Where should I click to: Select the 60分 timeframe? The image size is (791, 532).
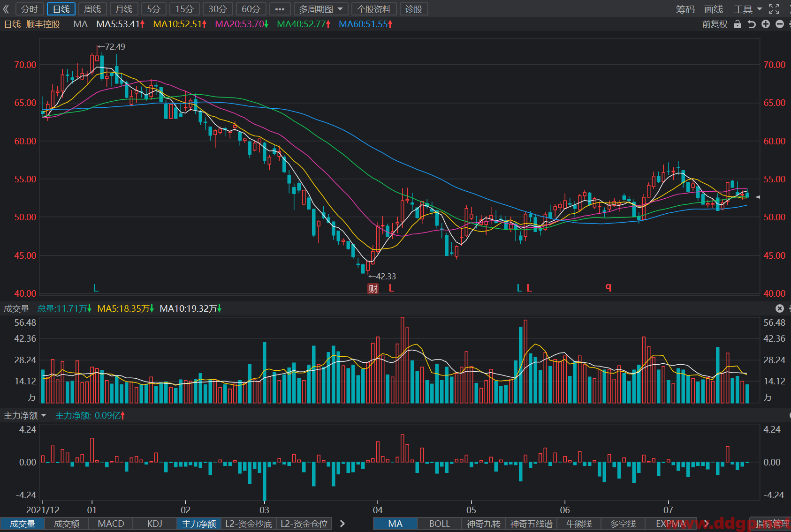coord(251,9)
